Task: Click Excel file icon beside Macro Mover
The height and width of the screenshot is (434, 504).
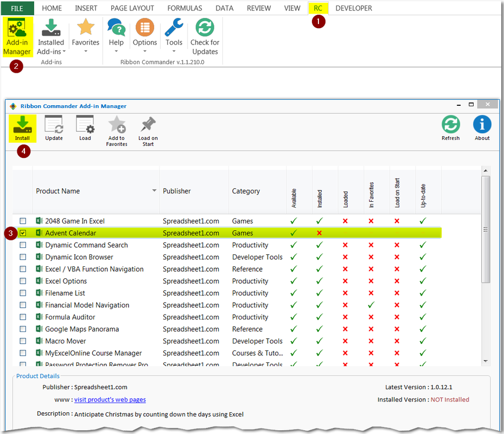Action: pos(39,341)
